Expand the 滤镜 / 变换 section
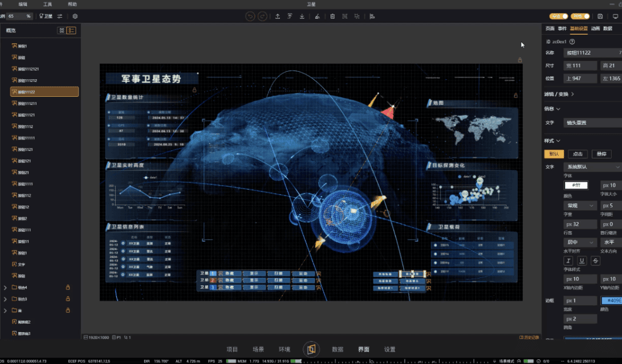 (x=559, y=94)
